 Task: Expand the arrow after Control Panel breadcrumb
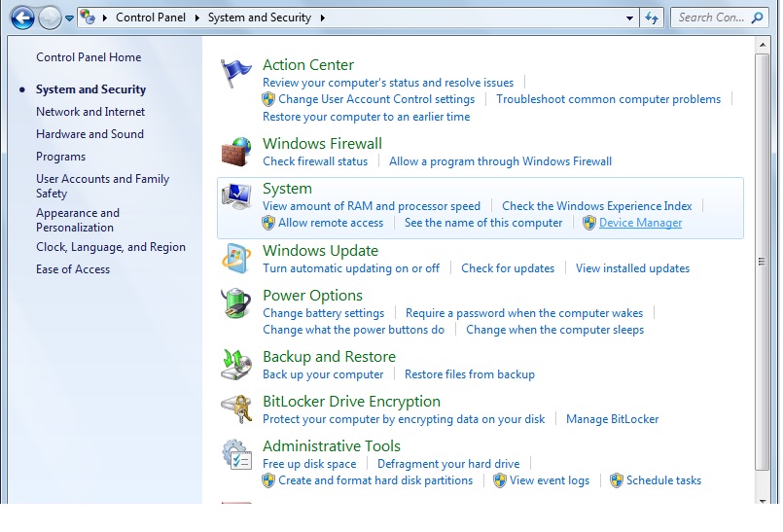coord(196,18)
